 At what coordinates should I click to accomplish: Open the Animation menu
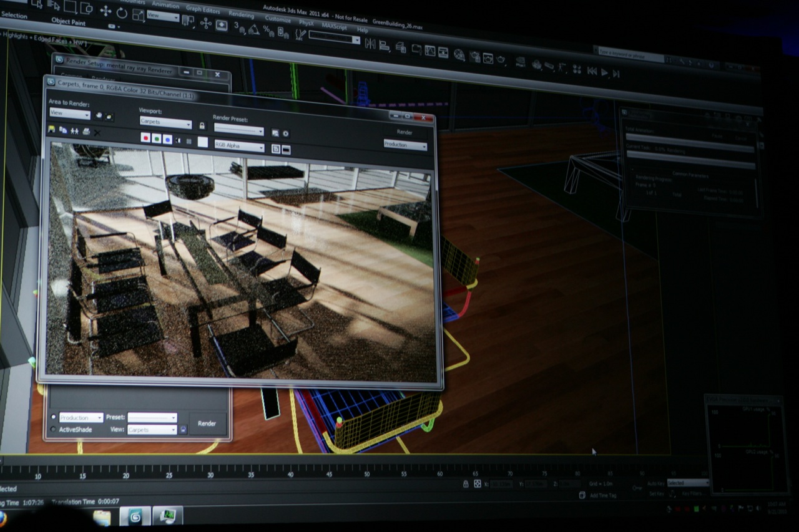pyautogui.click(x=165, y=5)
